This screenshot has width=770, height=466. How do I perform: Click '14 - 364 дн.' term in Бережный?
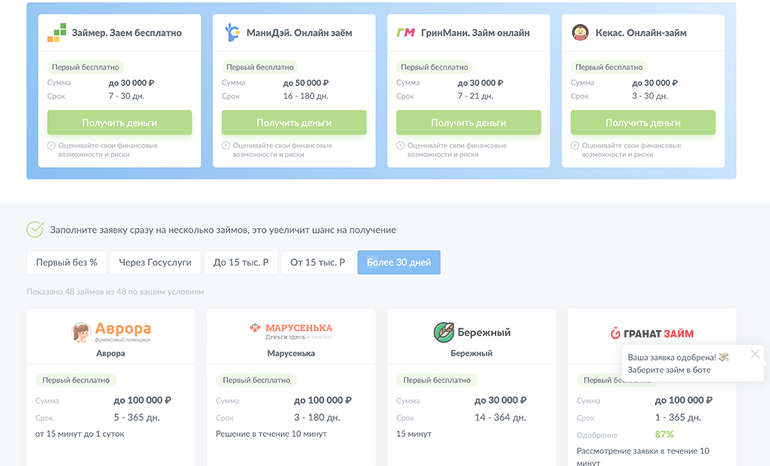coord(500,417)
